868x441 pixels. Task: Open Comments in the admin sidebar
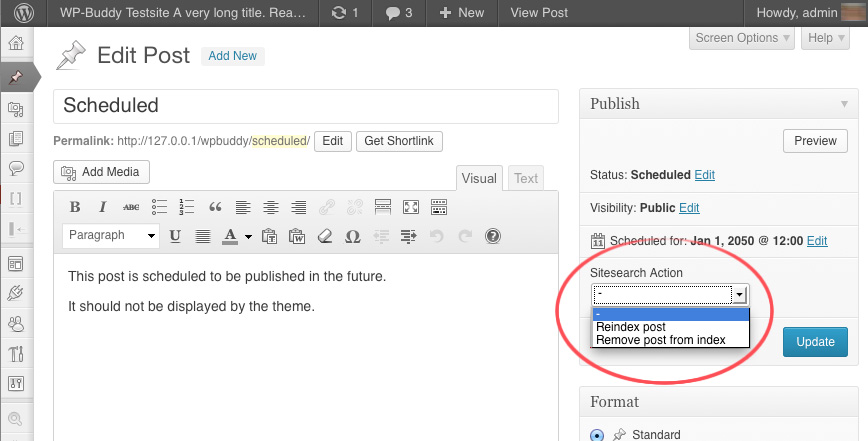coord(16,168)
